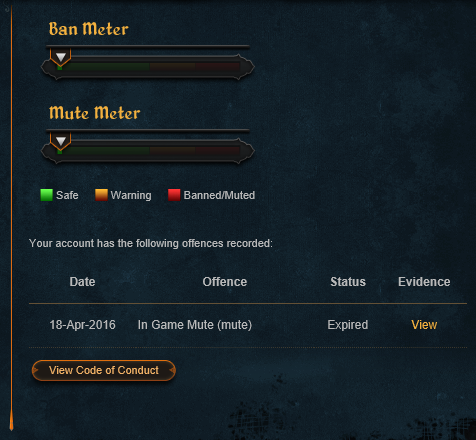Viewport: 476px width, 440px height.
Task: Click the Expired status text
Action: pyautogui.click(x=348, y=325)
